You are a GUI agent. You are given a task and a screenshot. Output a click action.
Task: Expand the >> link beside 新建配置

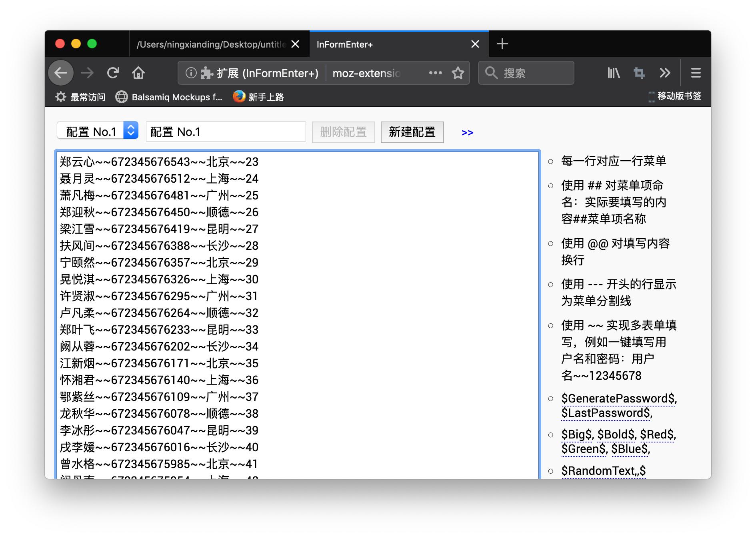click(467, 132)
